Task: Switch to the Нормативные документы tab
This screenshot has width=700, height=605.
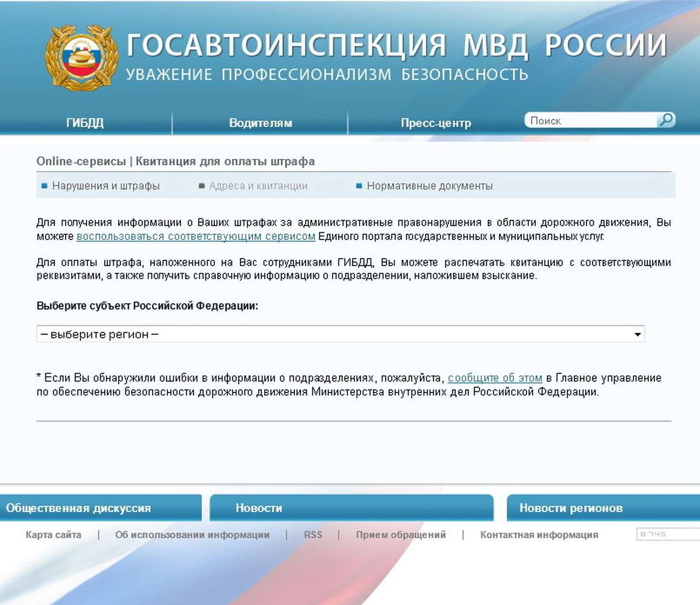Action: (430, 186)
